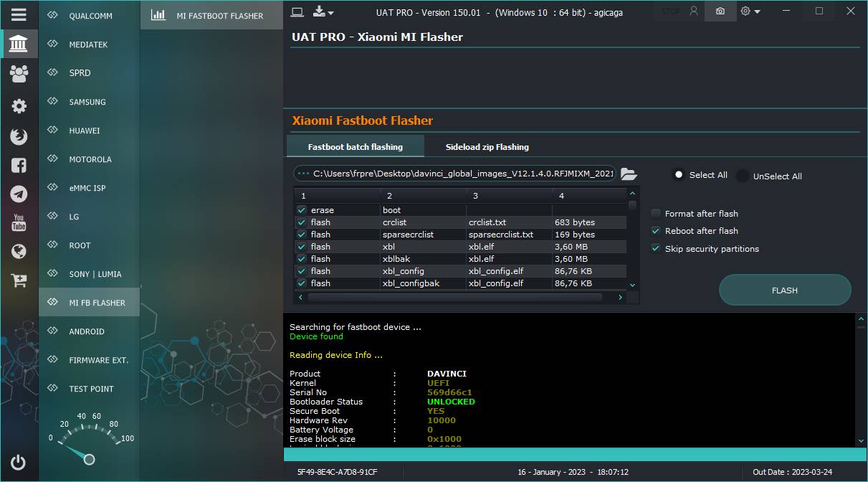
Task: Open the gear settings sidebar icon
Action: point(19,106)
